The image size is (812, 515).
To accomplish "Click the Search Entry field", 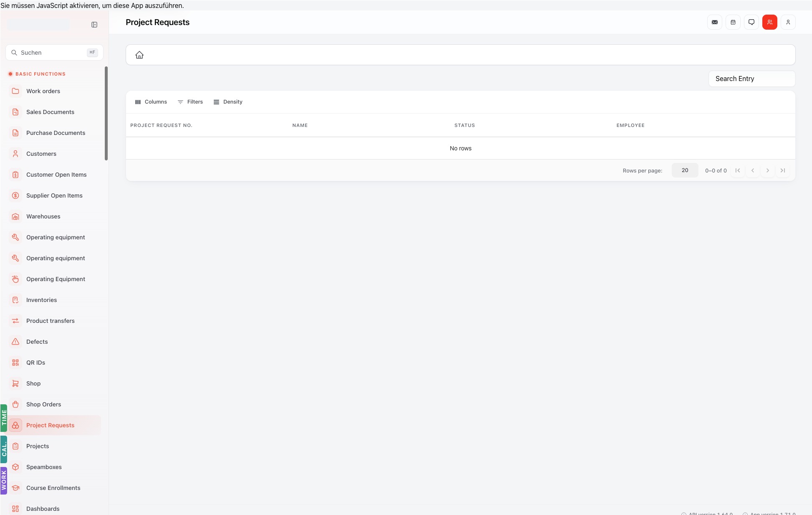I will click(752, 79).
